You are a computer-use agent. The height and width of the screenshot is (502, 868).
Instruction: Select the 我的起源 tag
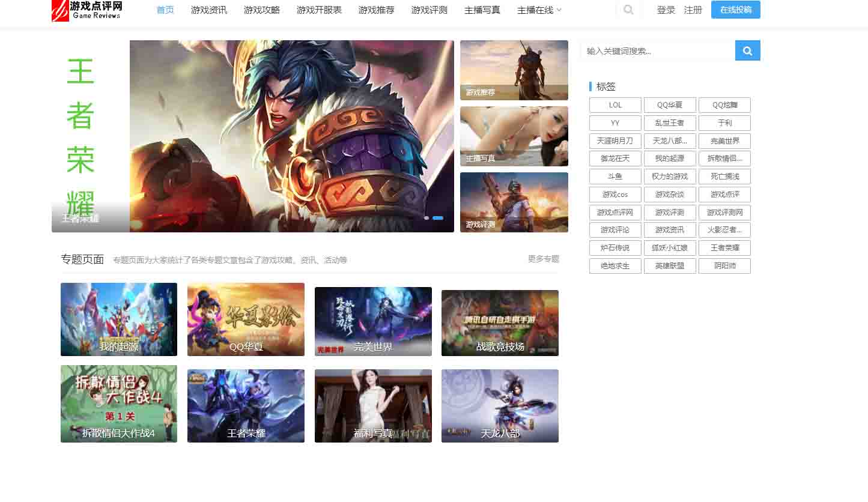(x=670, y=159)
